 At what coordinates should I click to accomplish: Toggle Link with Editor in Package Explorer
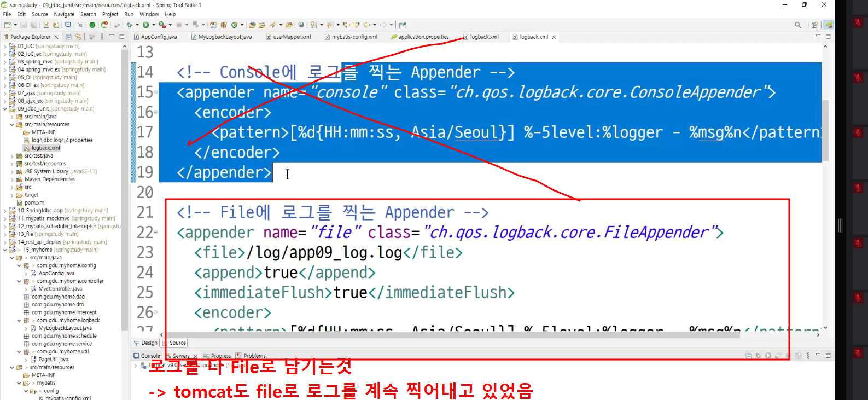click(x=78, y=37)
